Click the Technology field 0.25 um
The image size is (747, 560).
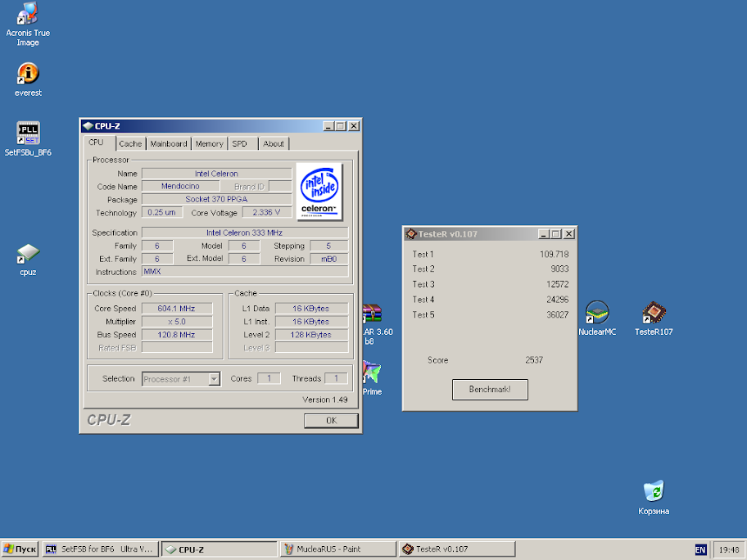162,212
